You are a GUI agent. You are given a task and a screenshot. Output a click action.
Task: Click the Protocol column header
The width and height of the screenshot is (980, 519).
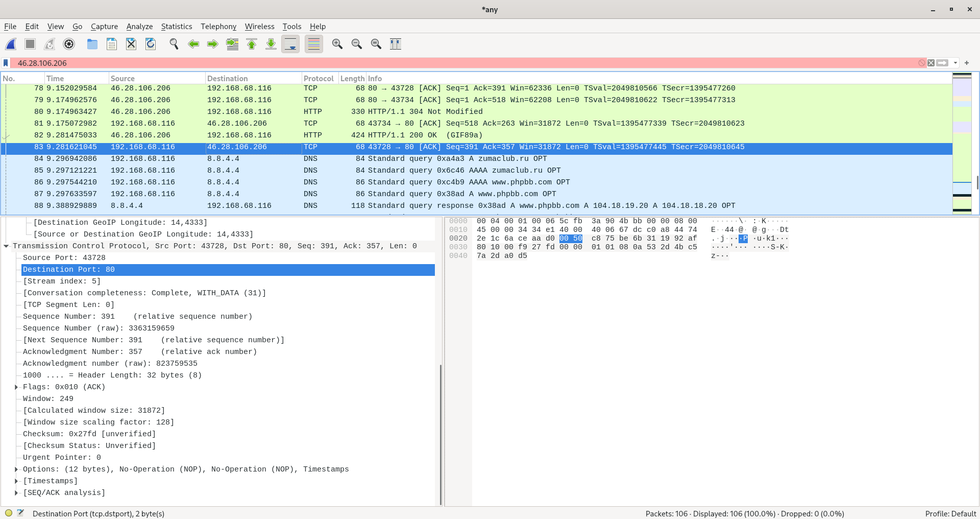coord(318,78)
